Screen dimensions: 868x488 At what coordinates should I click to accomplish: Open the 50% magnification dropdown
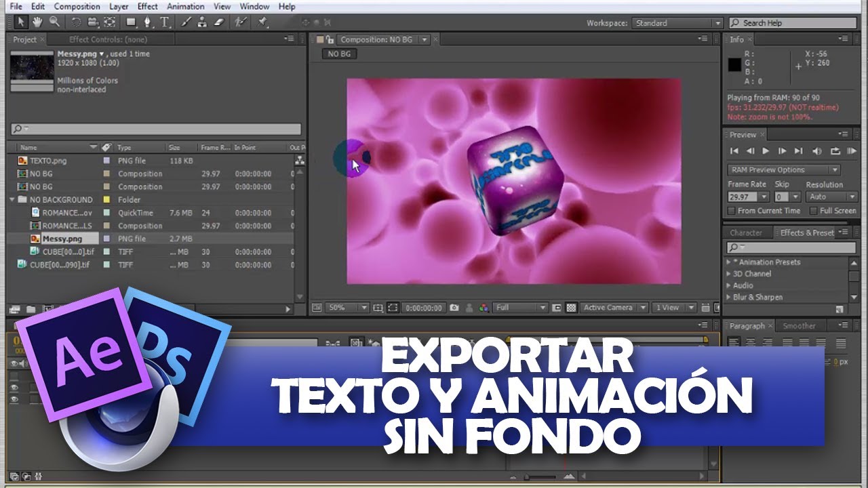pyautogui.click(x=347, y=308)
